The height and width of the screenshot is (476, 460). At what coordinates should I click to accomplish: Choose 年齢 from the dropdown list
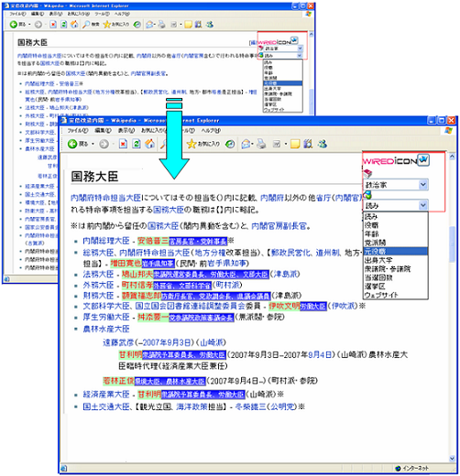point(371,234)
